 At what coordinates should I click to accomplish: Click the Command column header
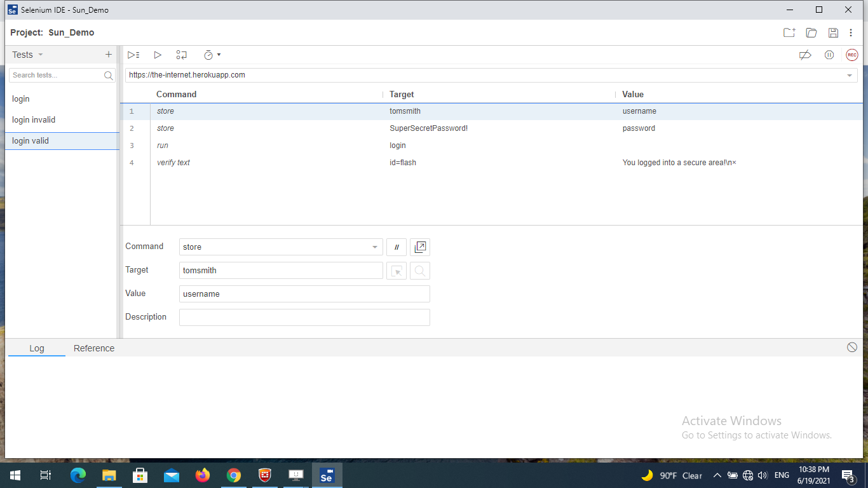click(177, 94)
